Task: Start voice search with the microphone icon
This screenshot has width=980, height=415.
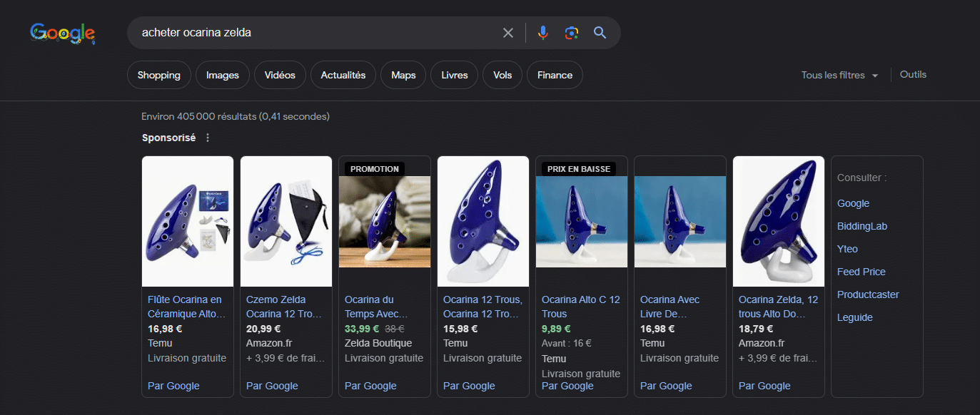Action: [543, 33]
